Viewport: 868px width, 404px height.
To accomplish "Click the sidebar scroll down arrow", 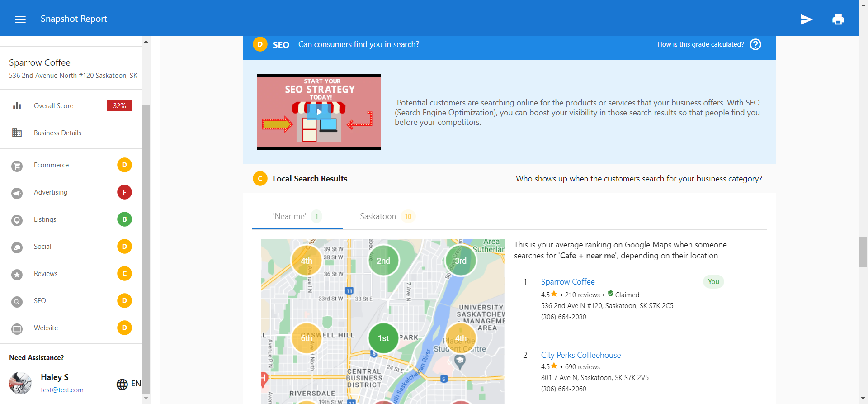I will pos(146,399).
